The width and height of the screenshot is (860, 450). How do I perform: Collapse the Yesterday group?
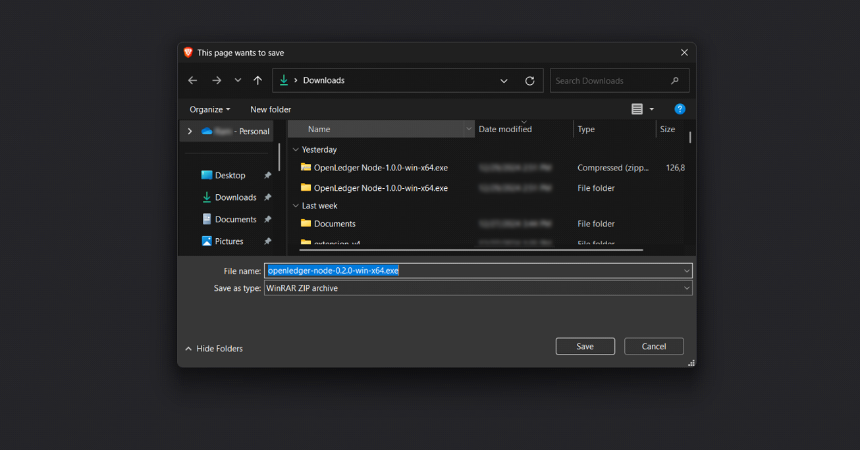pos(296,150)
